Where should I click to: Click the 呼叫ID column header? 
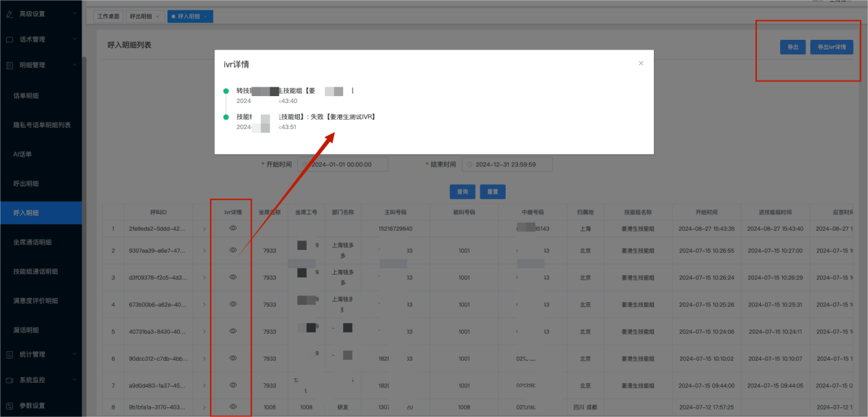click(x=159, y=212)
